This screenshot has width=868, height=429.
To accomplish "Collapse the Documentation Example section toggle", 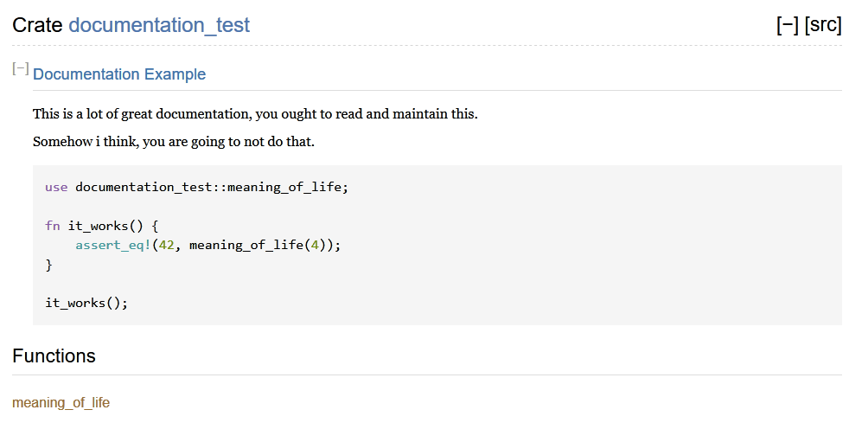I will point(21,69).
